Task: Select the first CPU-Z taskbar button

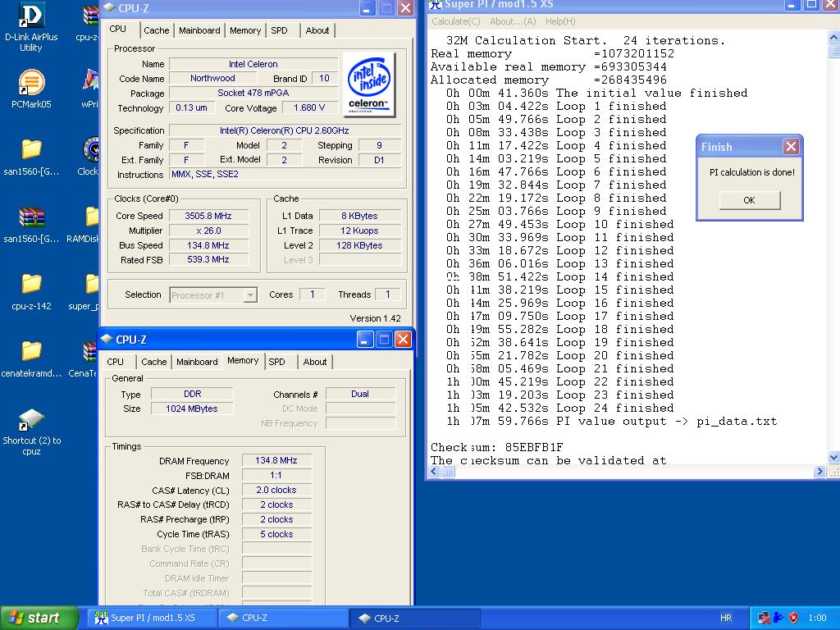Action: click(283, 618)
